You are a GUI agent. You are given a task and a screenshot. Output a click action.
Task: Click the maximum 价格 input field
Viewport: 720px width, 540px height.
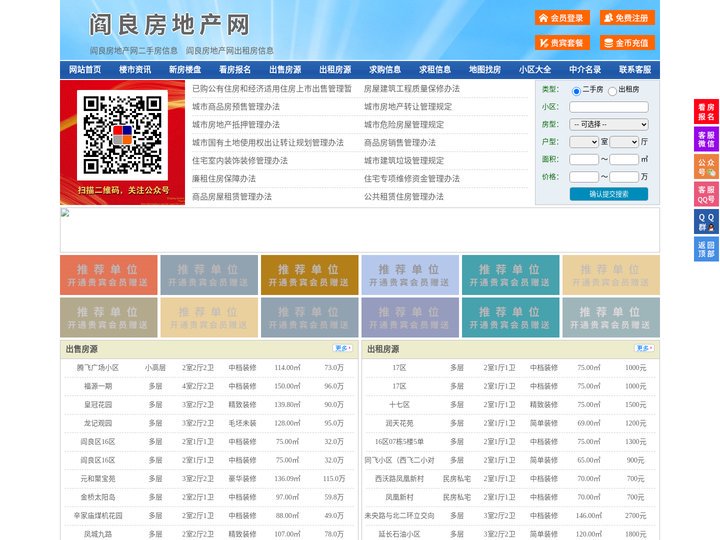(x=624, y=177)
